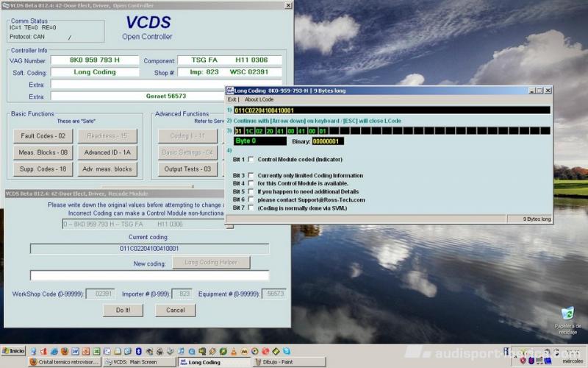
Task: Run Output Tests - 03
Action: [x=187, y=169]
